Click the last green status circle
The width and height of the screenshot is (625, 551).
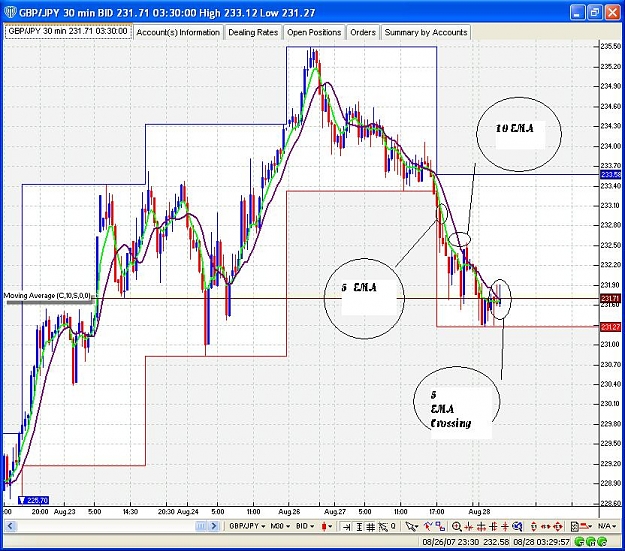[602, 542]
